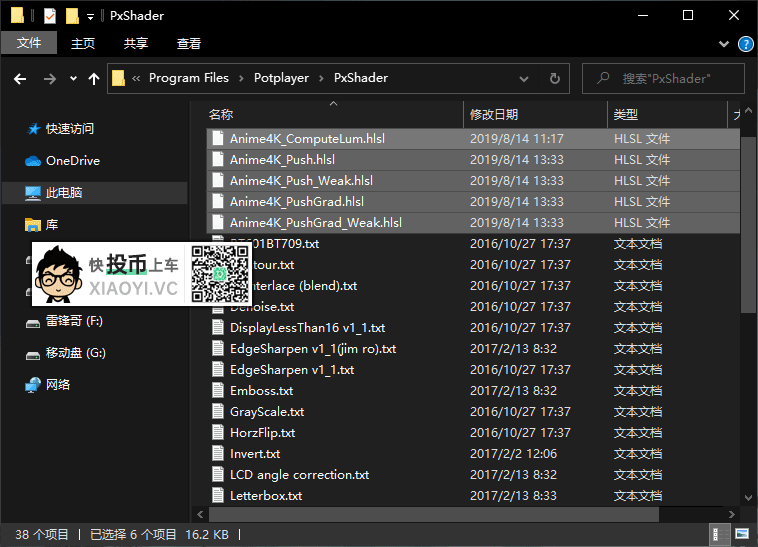This screenshot has height=547, width=758.
Task: Select 网络 in the navigation pane
Action: [58, 384]
